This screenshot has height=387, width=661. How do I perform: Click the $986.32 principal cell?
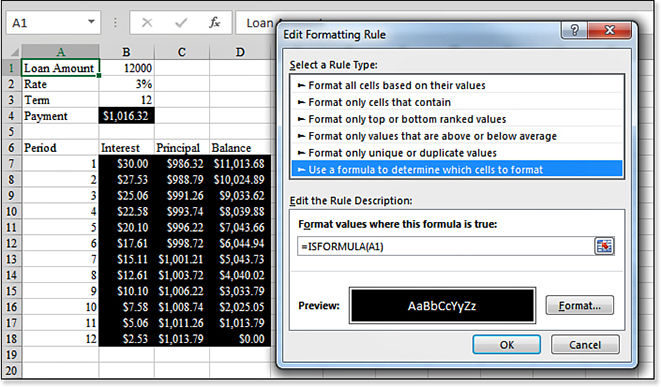pyautogui.click(x=182, y=164)
